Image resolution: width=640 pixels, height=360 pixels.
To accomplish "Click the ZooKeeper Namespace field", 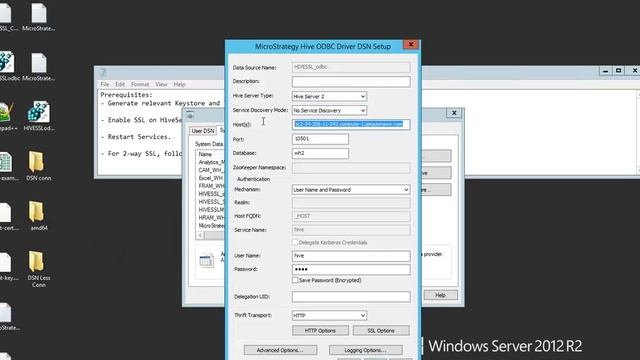I will [x=351, y=168].
